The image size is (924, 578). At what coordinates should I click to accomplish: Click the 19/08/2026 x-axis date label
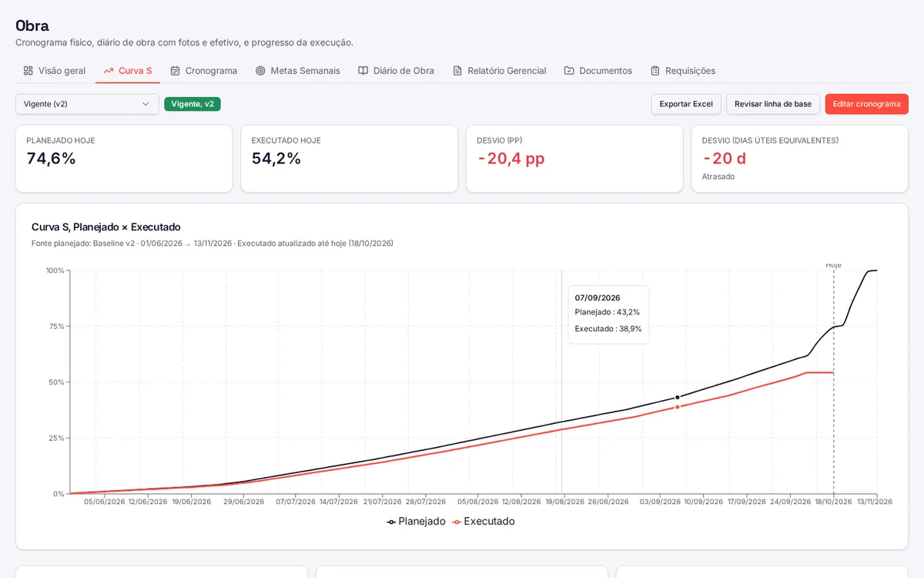pos(564,502)
